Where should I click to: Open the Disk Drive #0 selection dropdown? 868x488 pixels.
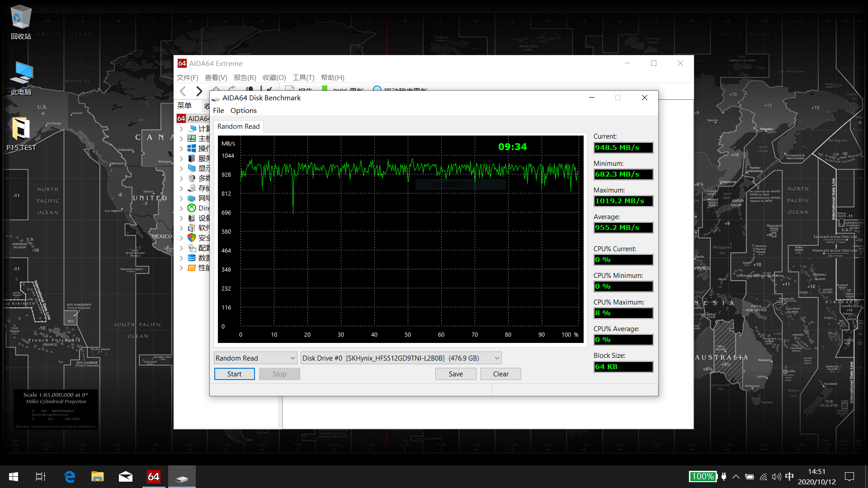coord(401,358)
